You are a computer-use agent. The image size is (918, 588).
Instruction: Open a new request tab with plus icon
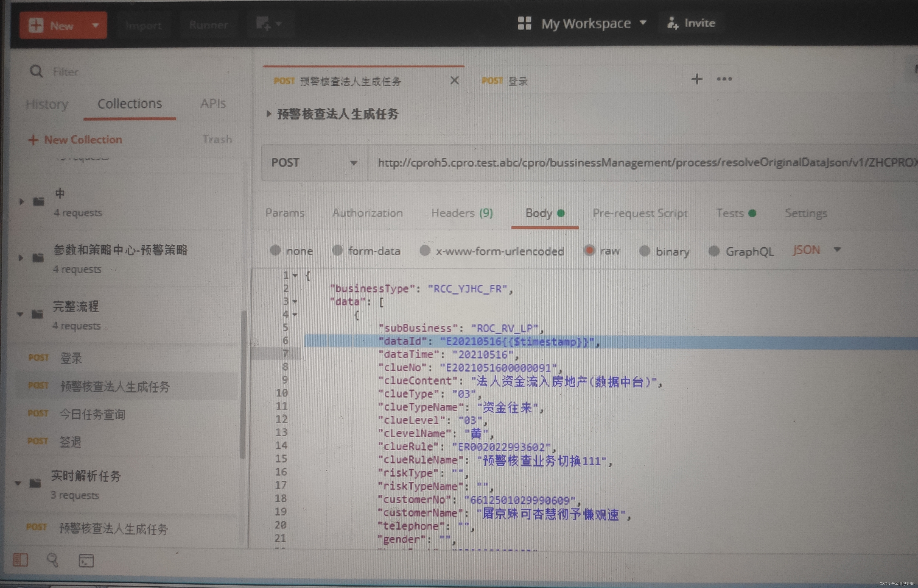tap(697, 79)
